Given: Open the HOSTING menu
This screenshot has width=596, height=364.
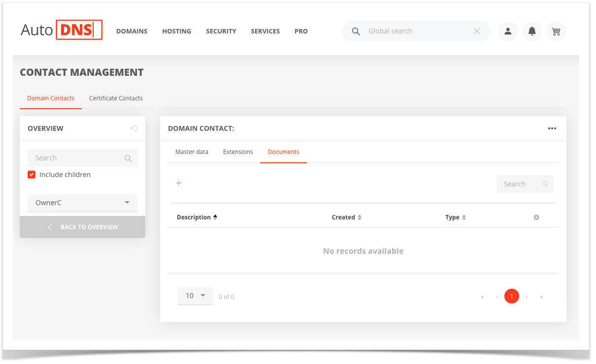Looking at the screenshot, I should pos(177,31).
